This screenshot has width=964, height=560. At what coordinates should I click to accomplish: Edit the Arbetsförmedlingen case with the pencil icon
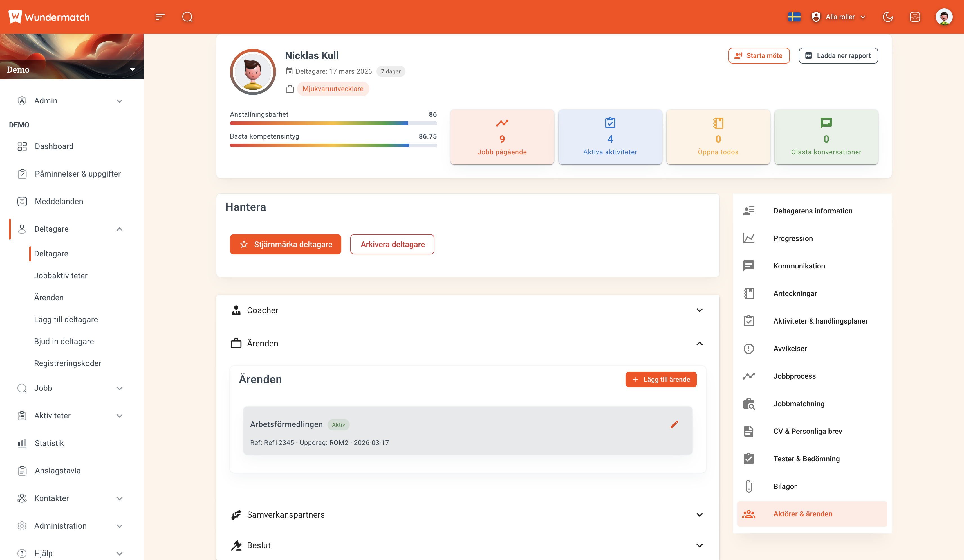pos(674,424)
